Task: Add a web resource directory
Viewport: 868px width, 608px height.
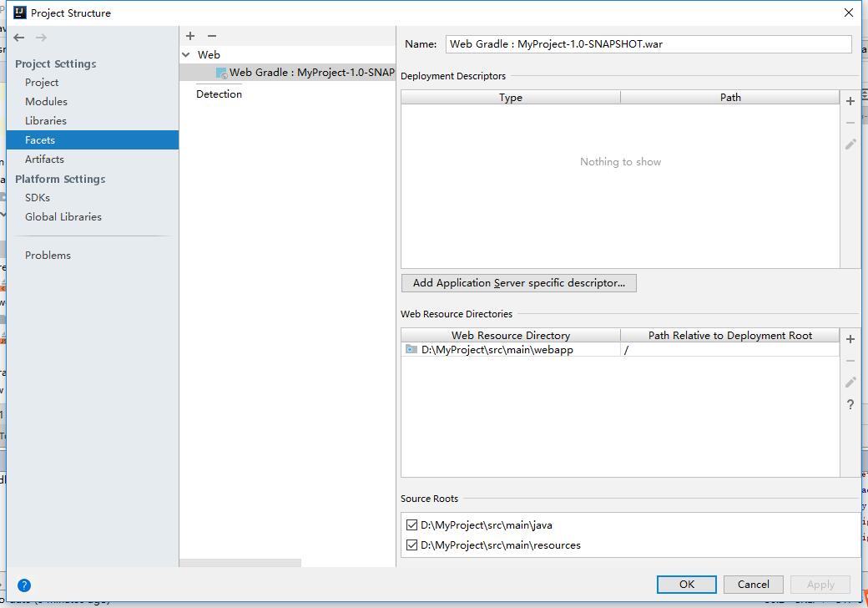Action: coord(850,339)
